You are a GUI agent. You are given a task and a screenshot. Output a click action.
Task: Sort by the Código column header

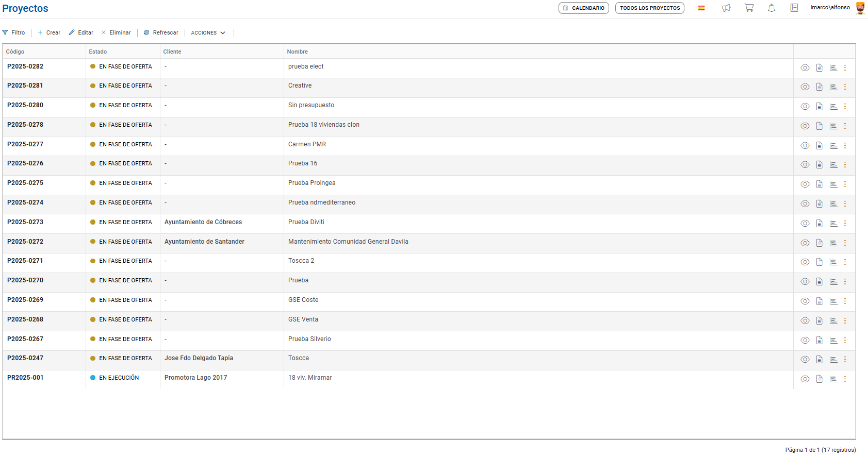pyautogui.click(x=15, y=52)
